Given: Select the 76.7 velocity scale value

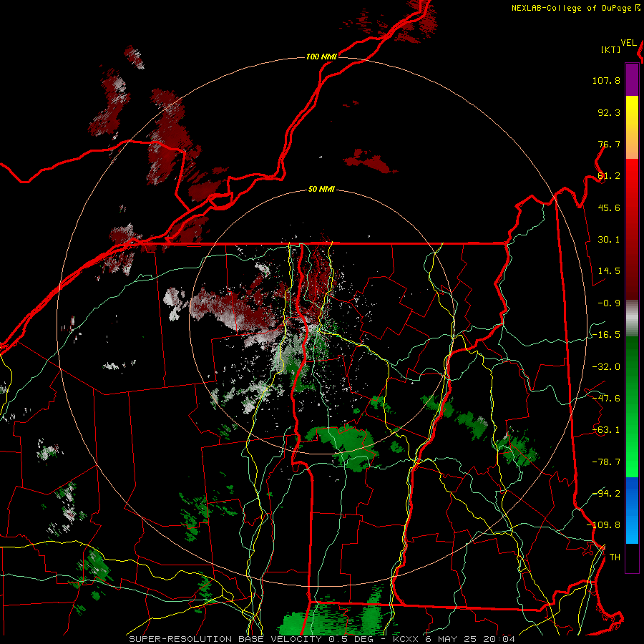Looking at the screenshot, I should pos(609,144).
